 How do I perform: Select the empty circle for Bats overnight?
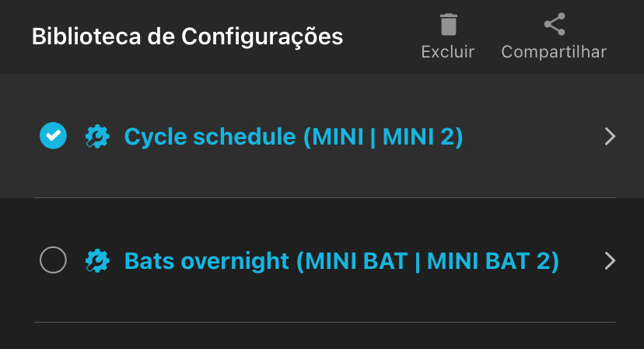click(x=53, y=260)
